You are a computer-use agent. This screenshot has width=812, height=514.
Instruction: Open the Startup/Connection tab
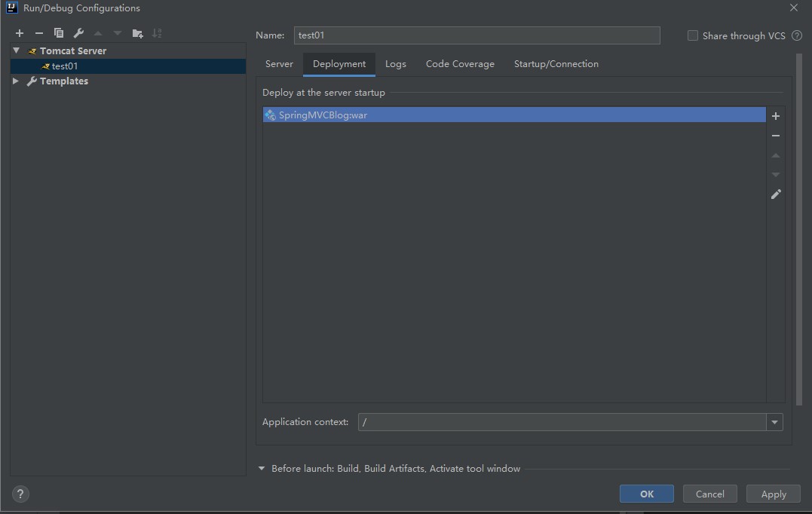pos(556,64)
